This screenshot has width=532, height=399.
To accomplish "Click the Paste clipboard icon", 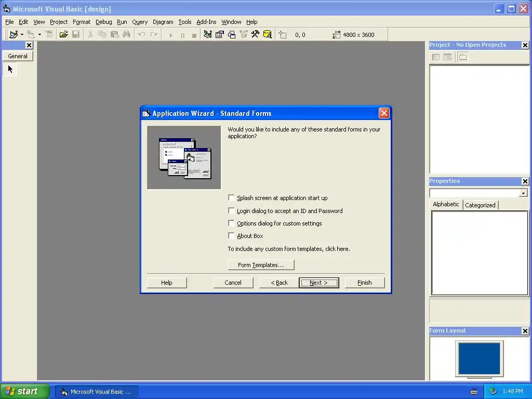I will pos(115,35).
